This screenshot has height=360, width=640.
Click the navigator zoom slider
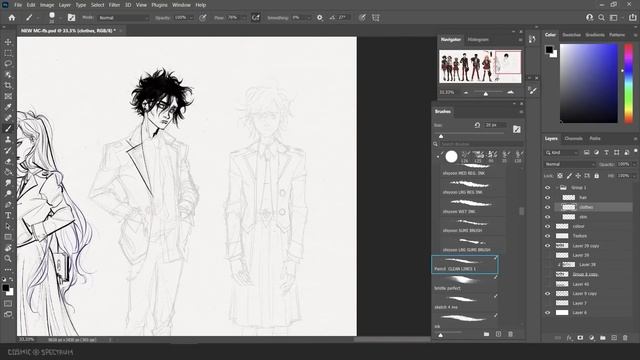point(486,93)
